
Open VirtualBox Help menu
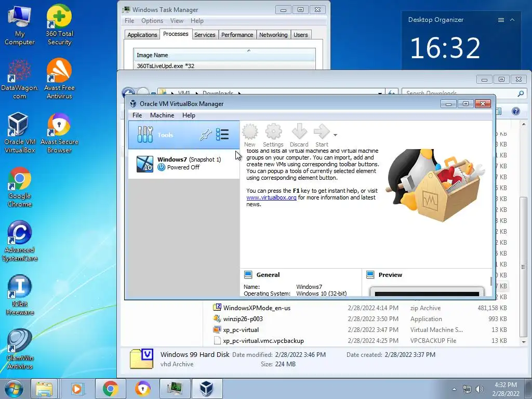coord(189,115)
